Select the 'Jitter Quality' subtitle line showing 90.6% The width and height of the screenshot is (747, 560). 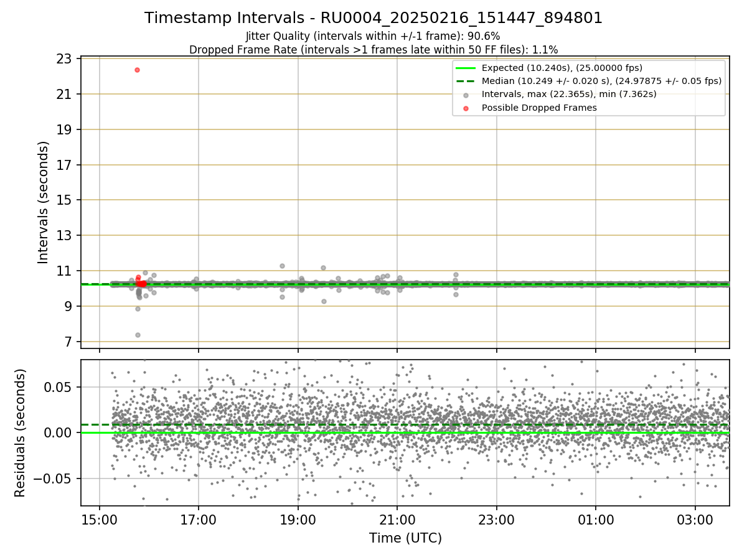(x=373, y=36)
